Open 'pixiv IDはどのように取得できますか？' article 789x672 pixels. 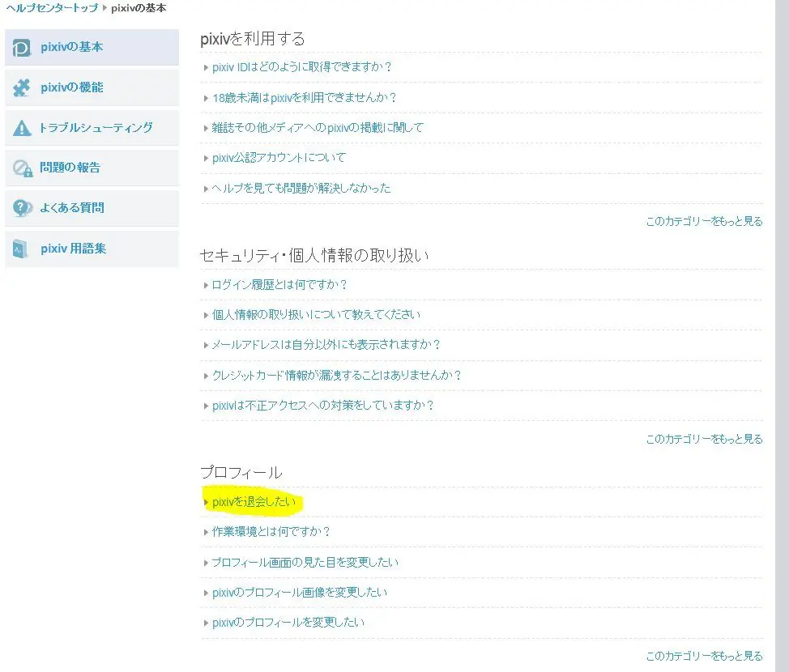coord(302,67)
